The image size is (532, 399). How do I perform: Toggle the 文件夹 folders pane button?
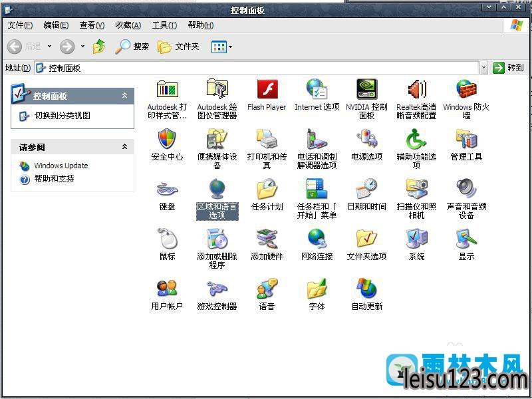tap(178, 47)
